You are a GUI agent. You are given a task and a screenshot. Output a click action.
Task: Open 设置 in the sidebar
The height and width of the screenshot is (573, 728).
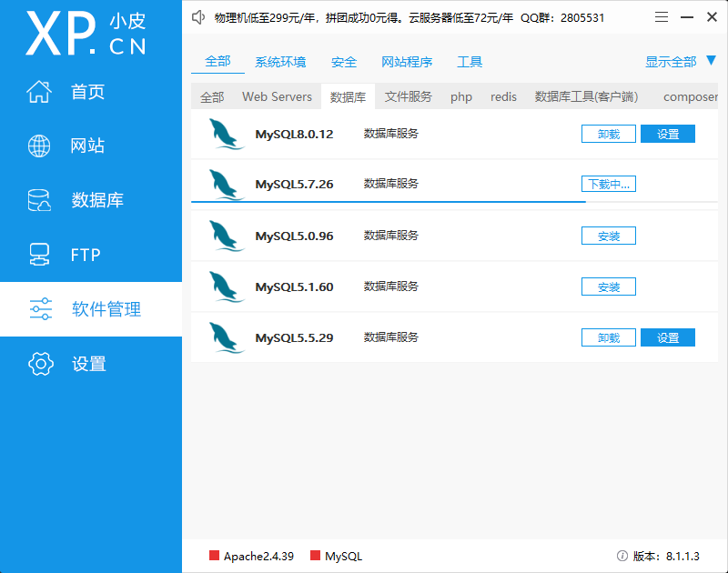point(89,364)
